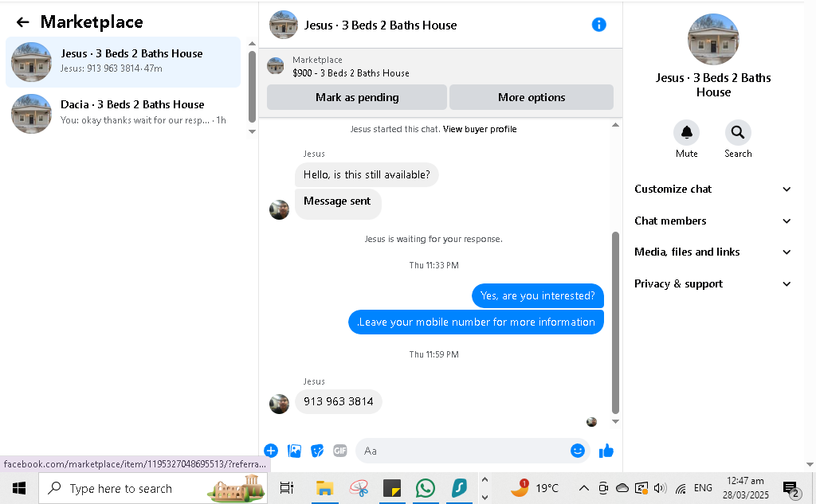The width and height of the screenshot is (816, 504).
Task: Click the 913 963 3814 message bubble
Action: click(338, 401)
